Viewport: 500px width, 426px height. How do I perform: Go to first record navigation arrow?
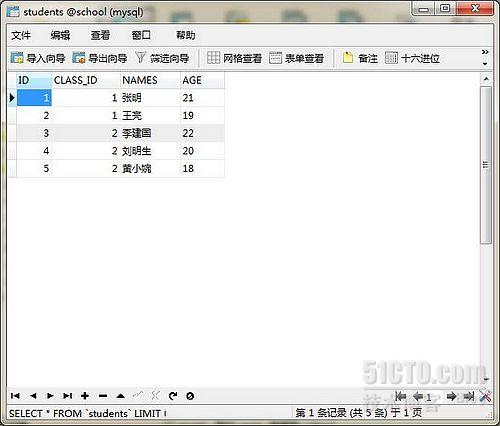point(15,396)
